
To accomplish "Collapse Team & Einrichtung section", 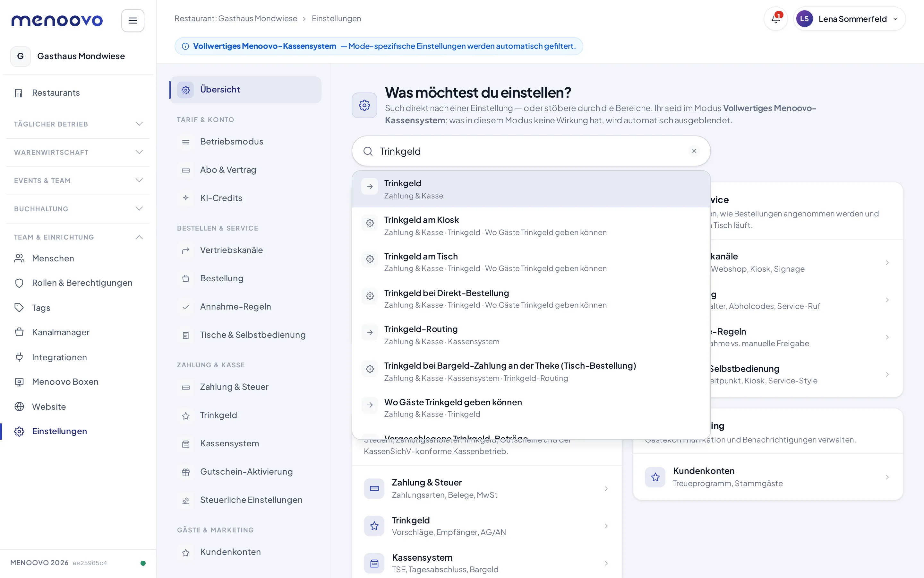I will (x=78, y=237).
